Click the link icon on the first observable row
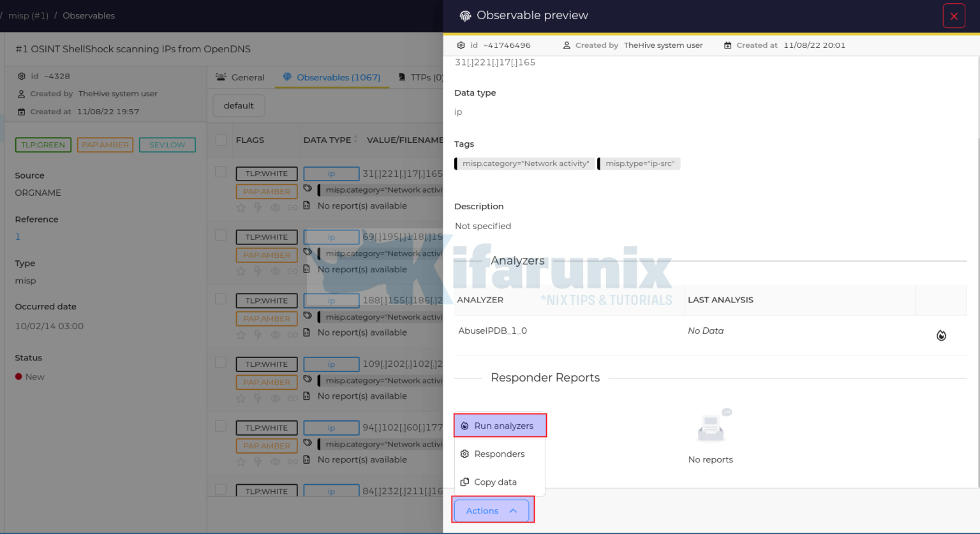Screen dimensions: 980x534 click(x=292, y=207)
